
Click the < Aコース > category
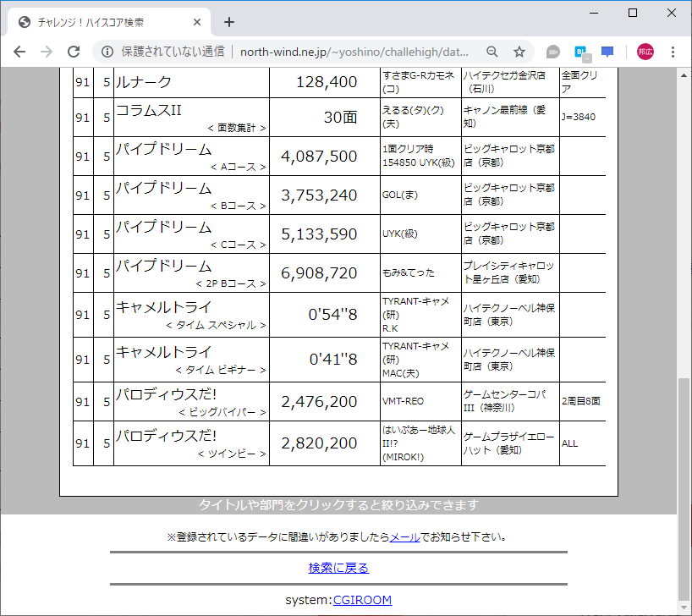click(238, 167)
